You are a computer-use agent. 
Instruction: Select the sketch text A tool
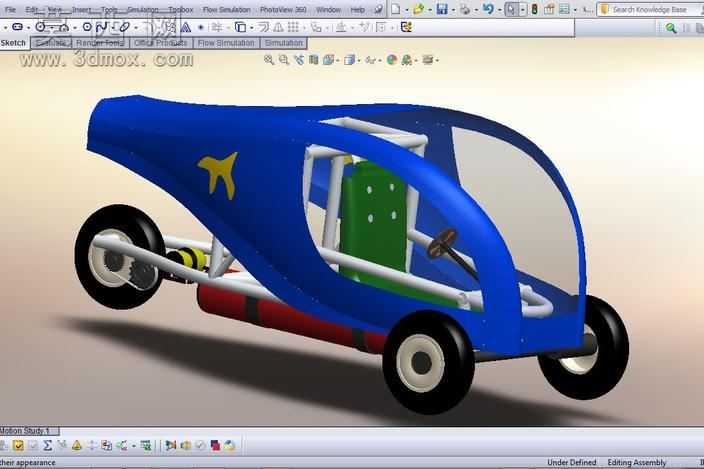(x=185, y=28)
